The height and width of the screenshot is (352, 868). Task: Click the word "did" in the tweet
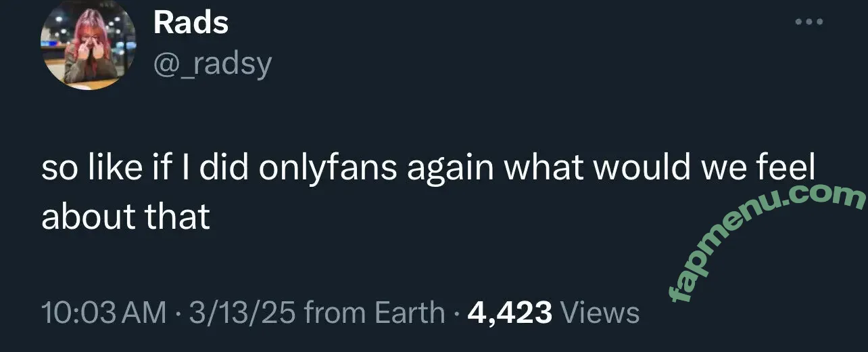(x=228, y=169)
